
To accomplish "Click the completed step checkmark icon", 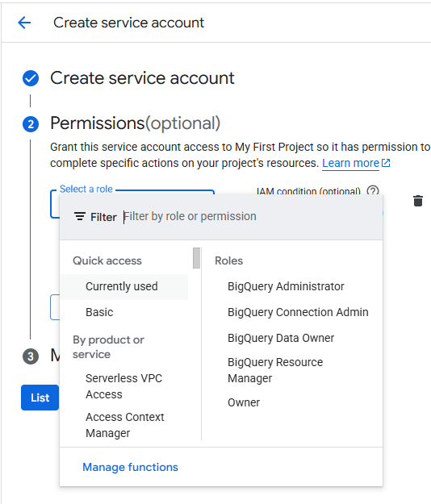I will click(31, 78).
